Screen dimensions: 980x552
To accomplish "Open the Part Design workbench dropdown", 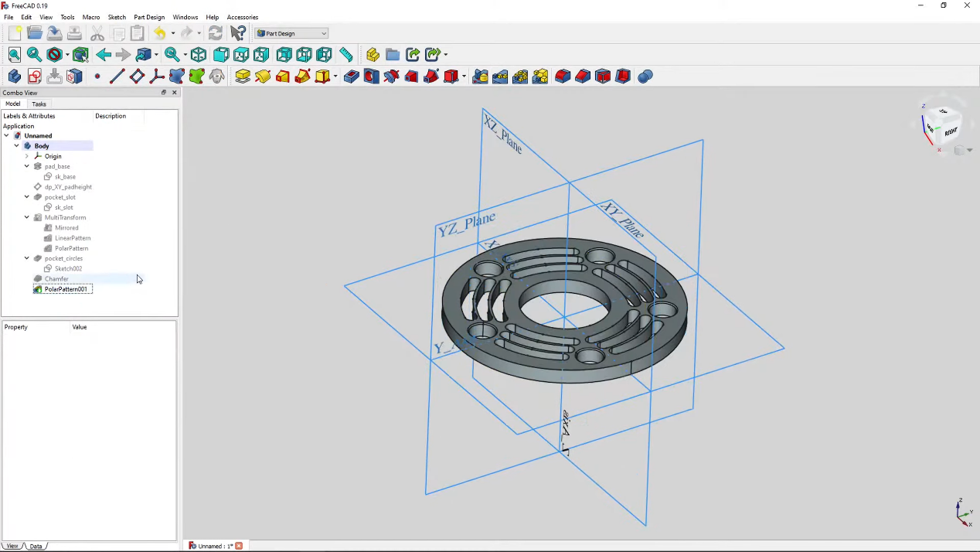I will 322,33.
